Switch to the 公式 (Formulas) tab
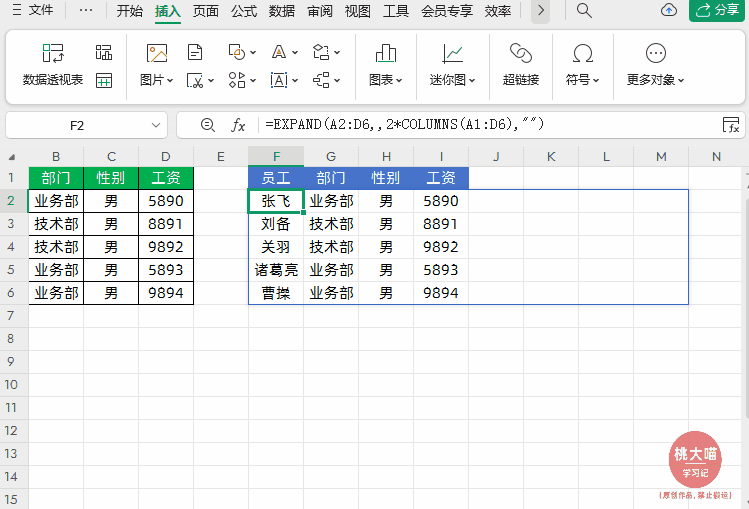Viewport: 749px width, 509px height. (x=243, y=11)
